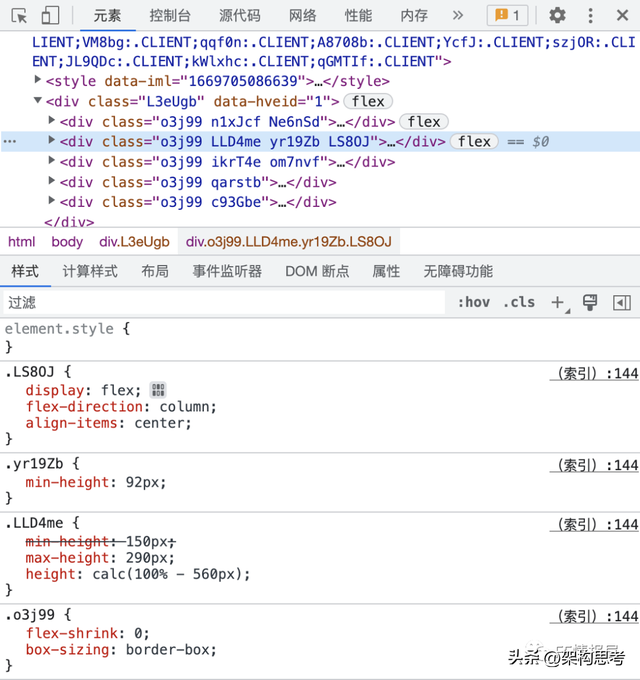Select div.L3eUgb in the breadcrumb
Viewport: 640px width, 680px height.
click(x=134, y=242)
